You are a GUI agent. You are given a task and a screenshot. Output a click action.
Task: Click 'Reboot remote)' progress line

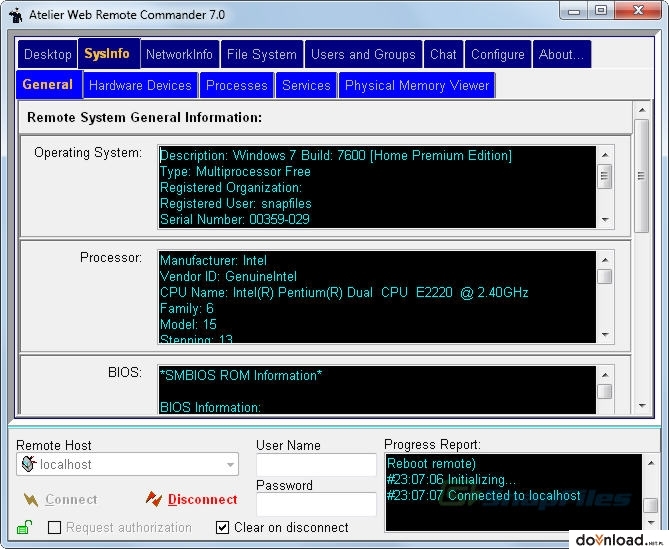tap(431, 463)
